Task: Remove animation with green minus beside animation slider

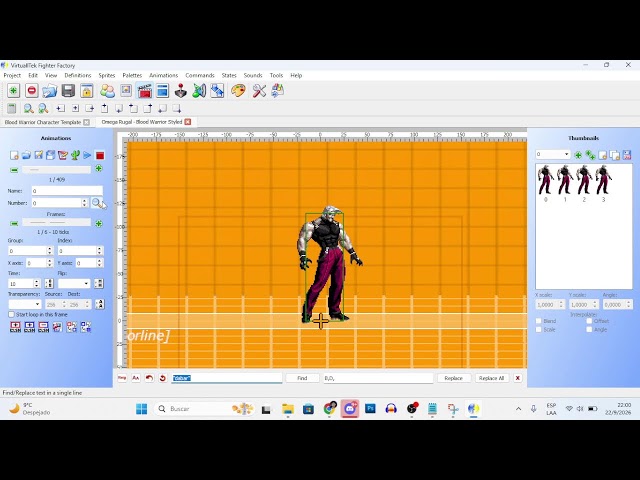Action: point(14,170)
